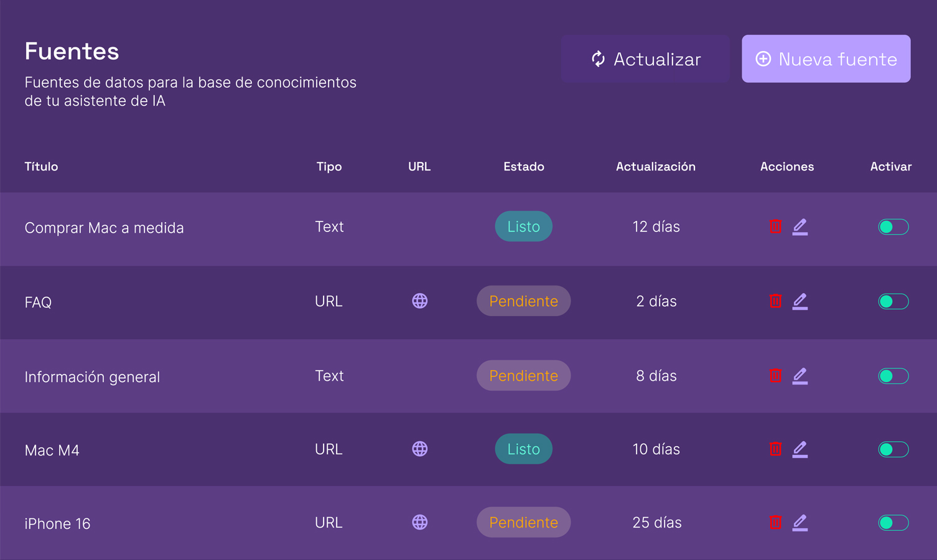
Task: Open the iPhone 16 URL globe icon
Action: tap(420, 523)
